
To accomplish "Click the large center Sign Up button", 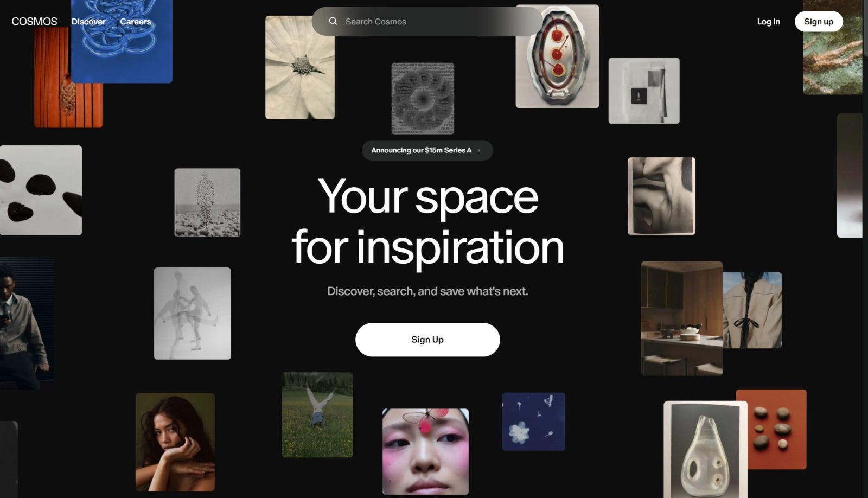I will [x=427, y=340].
